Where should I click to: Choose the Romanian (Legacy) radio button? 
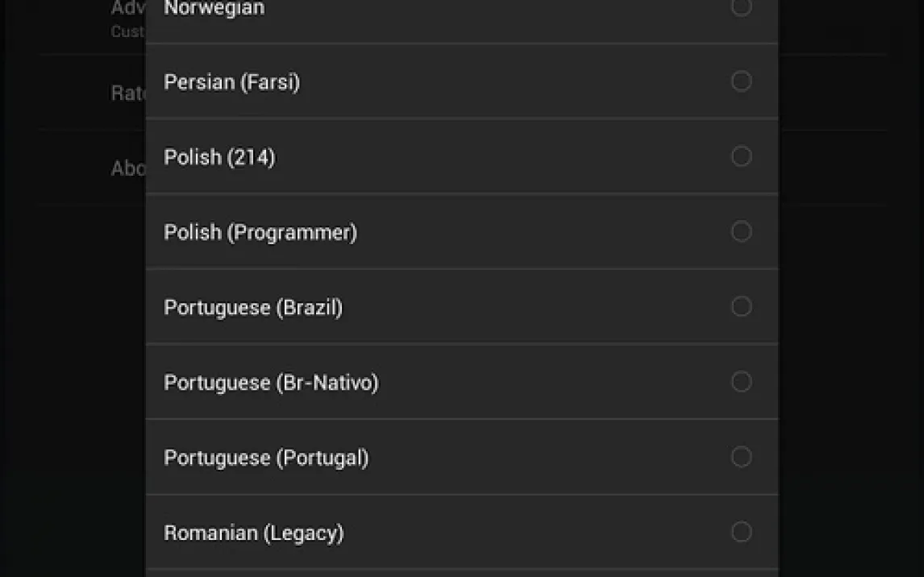point(741,532)
